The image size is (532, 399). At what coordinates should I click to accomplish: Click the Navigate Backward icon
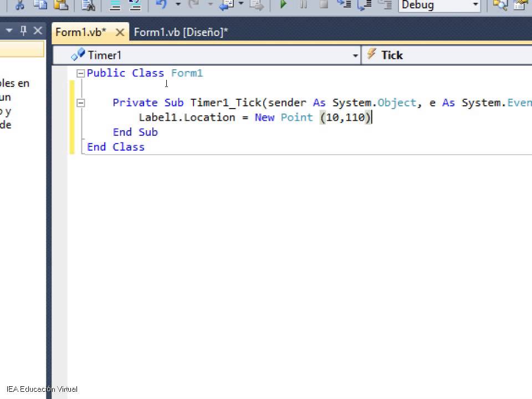[x=226, y=5]
